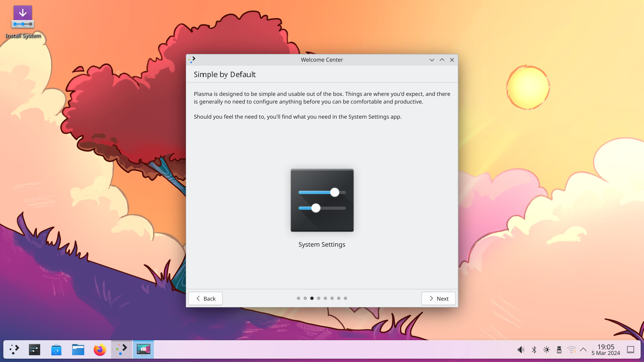Viewport: 644px width, 362px height.
Task: Select the seventh page indicator dot
Action: coord(339,298)
